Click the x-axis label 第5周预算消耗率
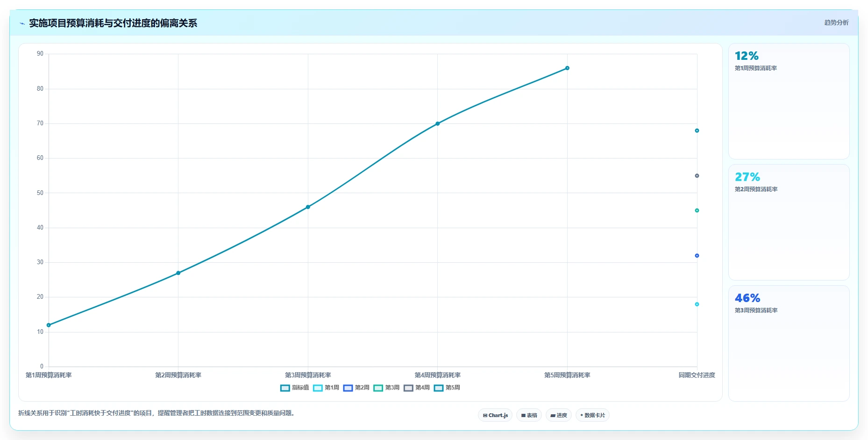 point(567,375)
